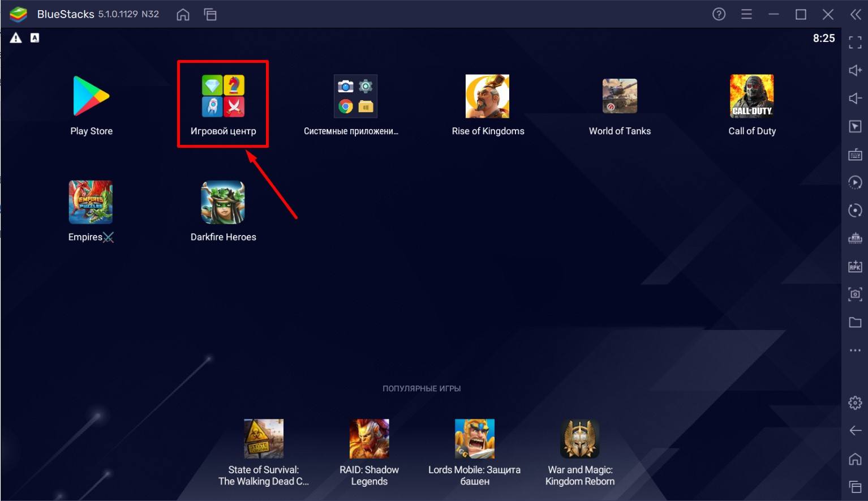Open multi-instance windows tab in title bar
868x501 pixels.
click(x=210, y=15)
